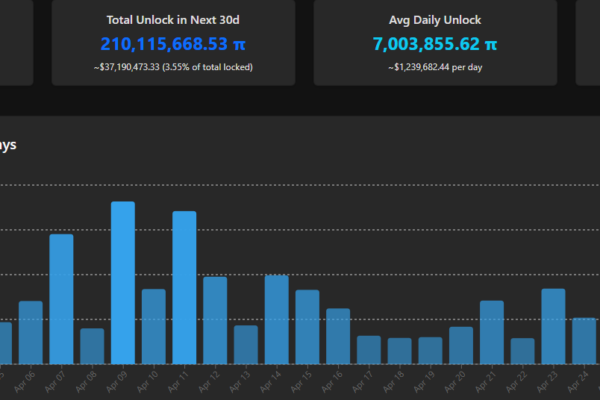This screenshot has height=400, width=600.
Task: Select the Apr 14 bar in chart
Action: point(277,319)
